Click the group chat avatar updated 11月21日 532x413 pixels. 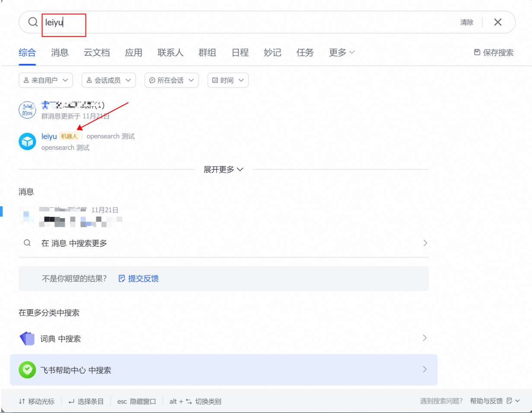click(x=27, y=110)
